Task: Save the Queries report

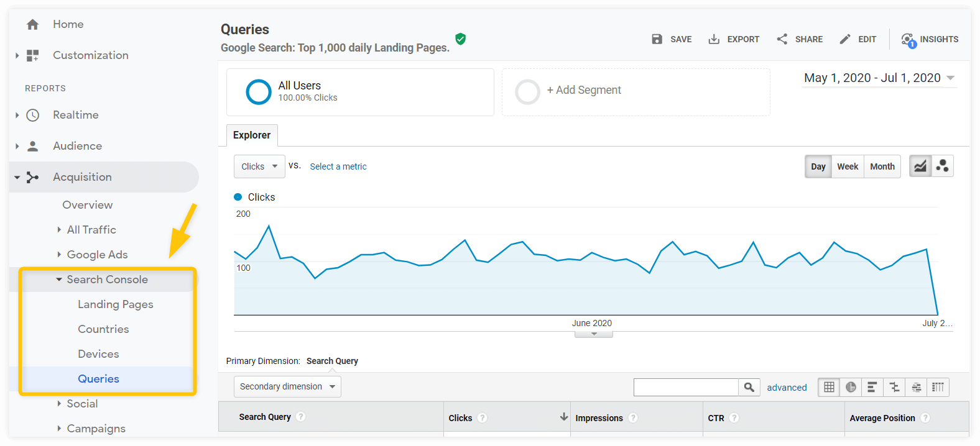Action: click(672, 39)
